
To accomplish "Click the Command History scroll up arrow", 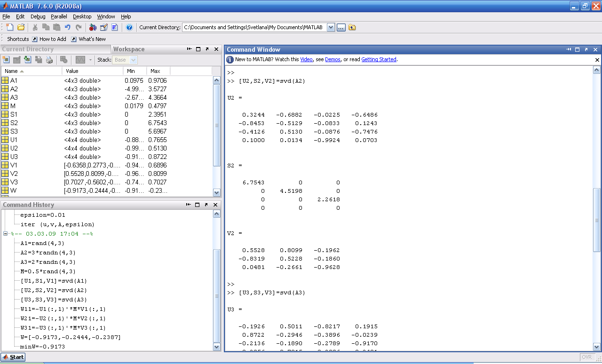I will (x=217, y=214).
